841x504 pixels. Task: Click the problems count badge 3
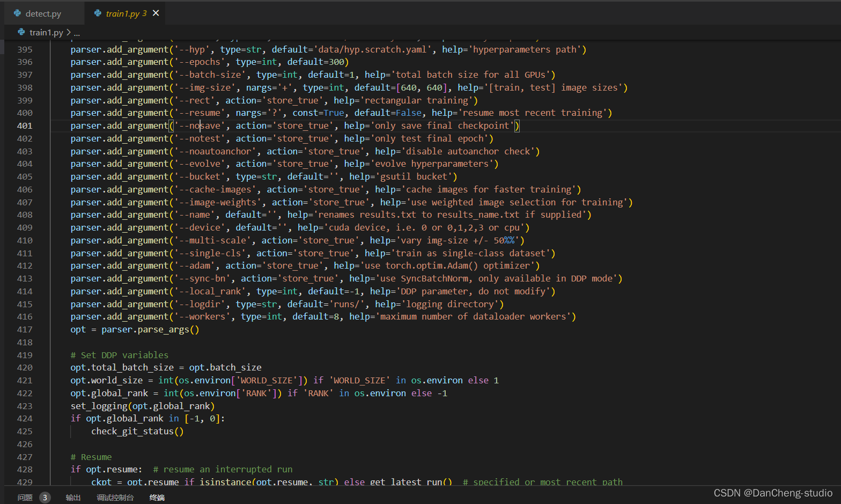45,498
